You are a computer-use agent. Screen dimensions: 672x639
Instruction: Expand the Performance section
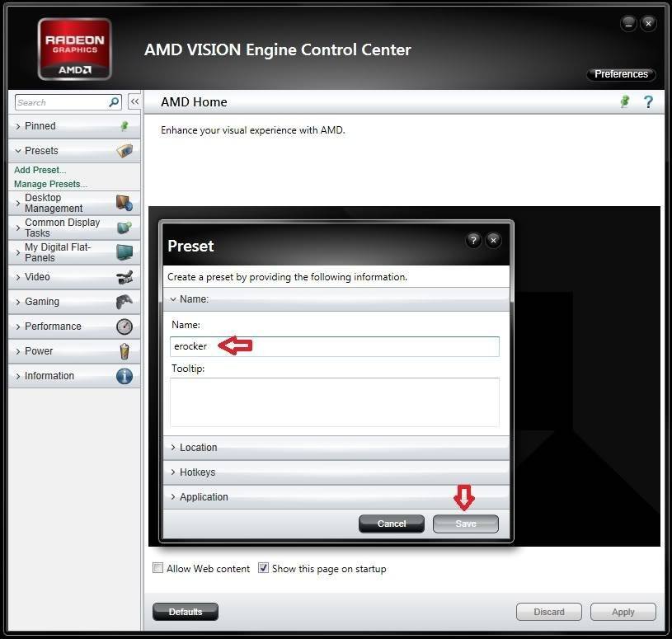[x=74, y=327]
